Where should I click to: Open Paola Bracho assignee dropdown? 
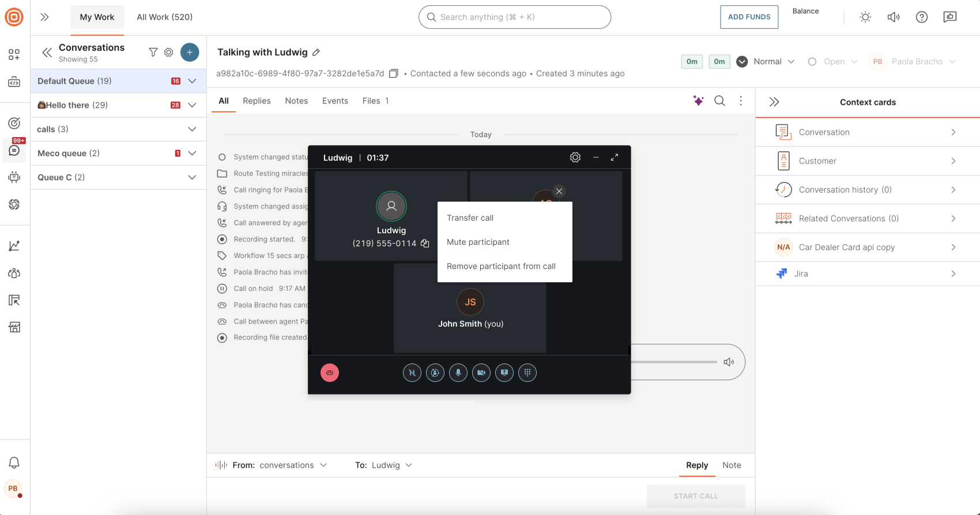point(913,62)
